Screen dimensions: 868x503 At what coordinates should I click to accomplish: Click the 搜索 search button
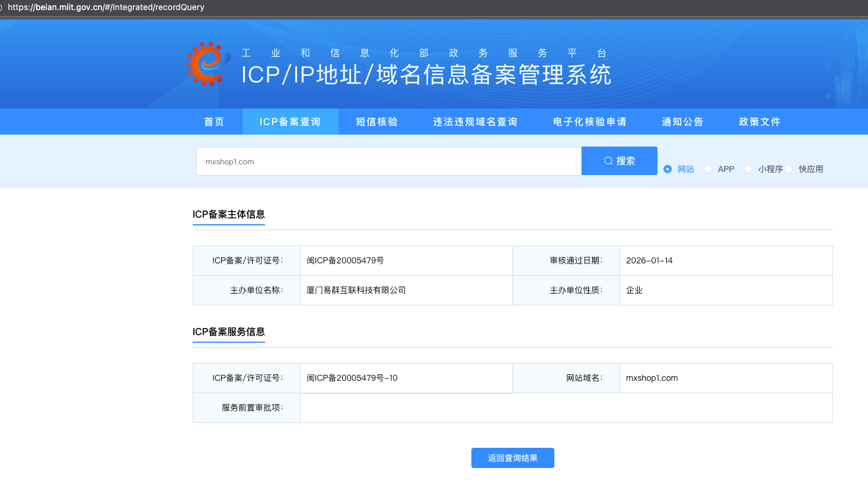point(620,161)
